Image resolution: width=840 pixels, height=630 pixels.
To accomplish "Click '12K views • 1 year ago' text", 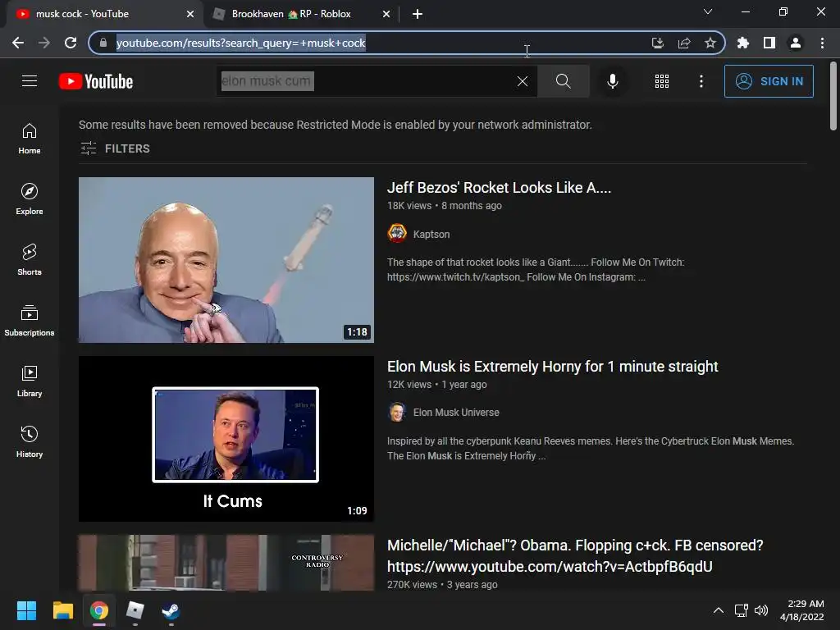I will (x=437, y=385).
